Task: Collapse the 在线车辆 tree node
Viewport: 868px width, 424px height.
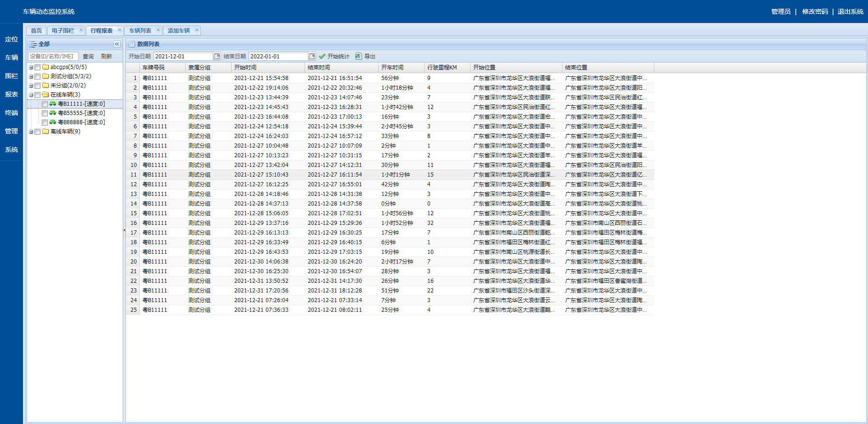Action: [31, 95]
